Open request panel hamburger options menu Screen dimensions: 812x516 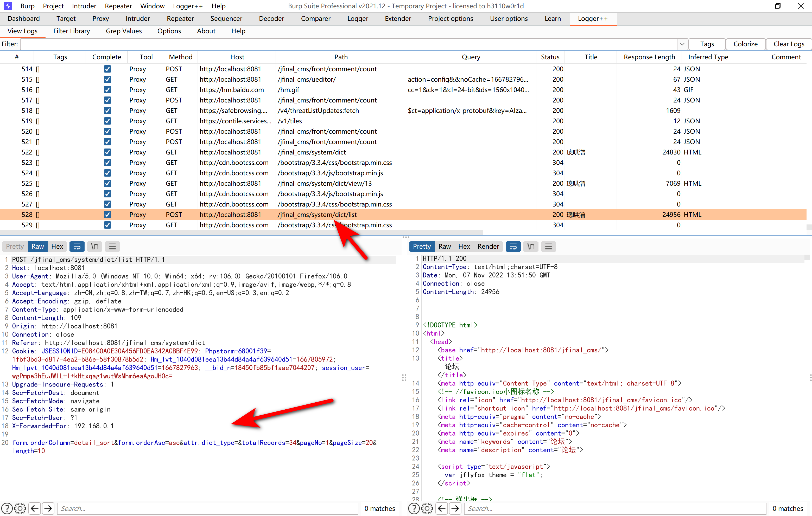click(x=112, y=246)
